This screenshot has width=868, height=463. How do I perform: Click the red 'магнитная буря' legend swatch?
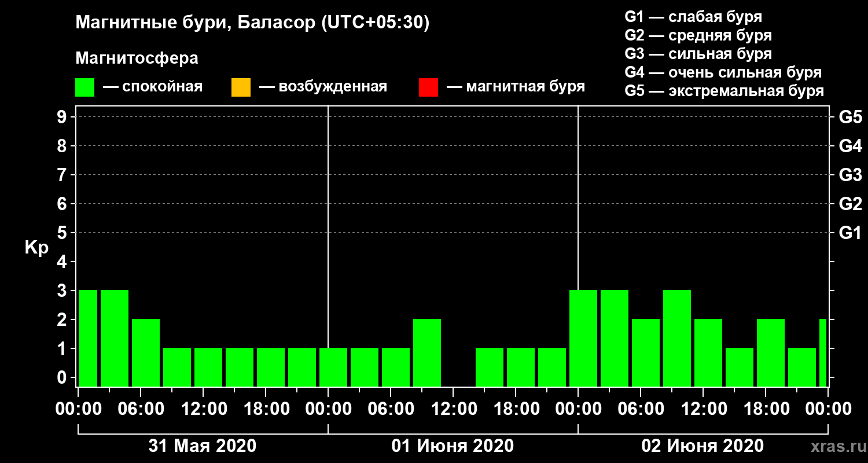(428, 87)
